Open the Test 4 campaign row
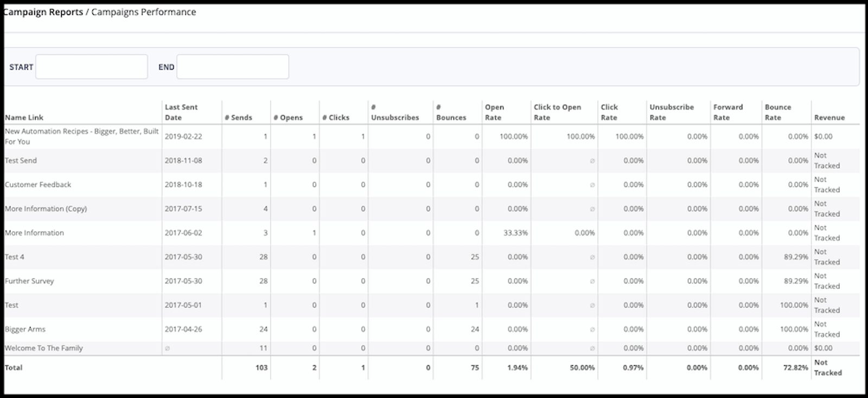Image resolution: width=868 pixels, height=398 pixels. [x=15, y=257]
